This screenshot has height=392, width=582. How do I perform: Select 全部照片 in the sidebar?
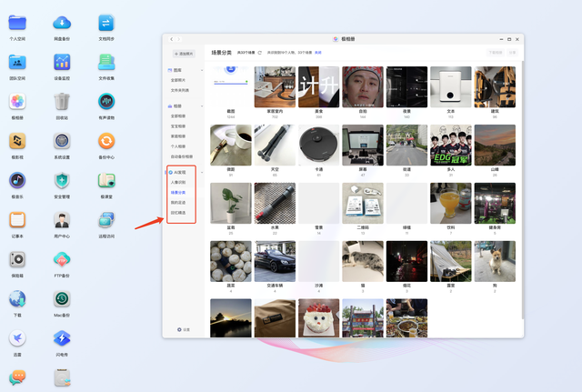tap(178, 80)
